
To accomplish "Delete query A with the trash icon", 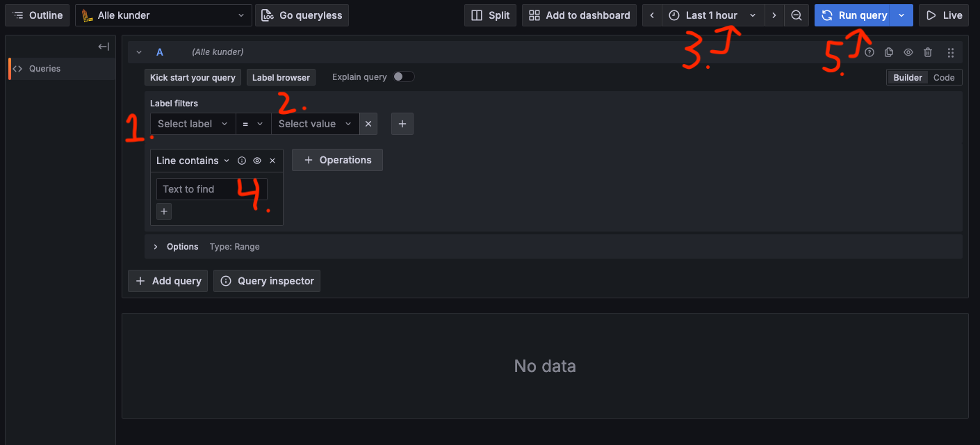I will pos(928,52).
